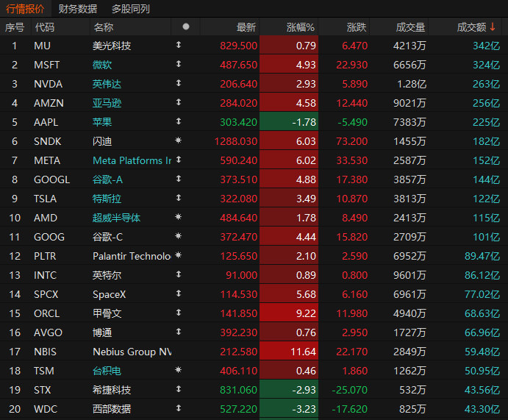508x420 pixels.
Task: Open the 多股同列 tab
Action: (131, 9)
